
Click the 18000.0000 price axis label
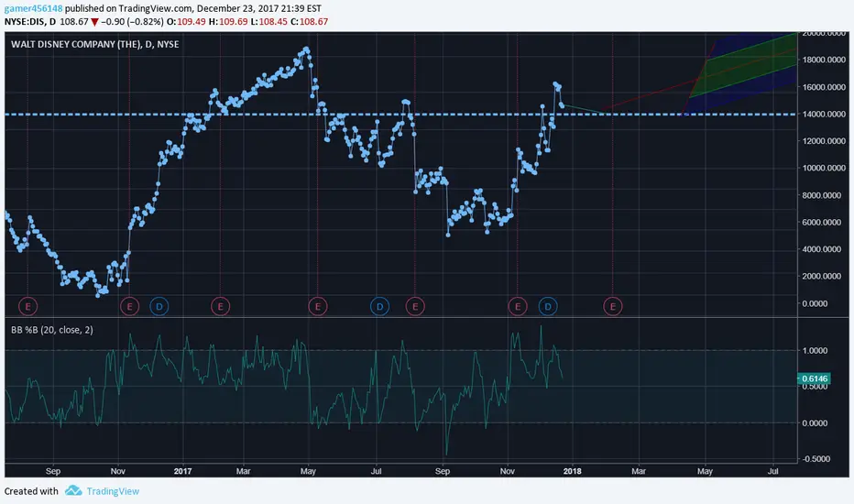tap(824, 60)
